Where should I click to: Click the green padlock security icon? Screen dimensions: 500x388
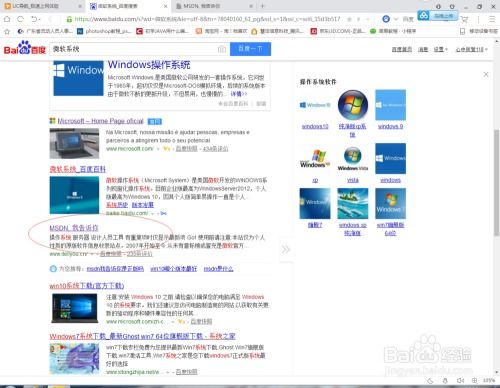click(69, 19)
